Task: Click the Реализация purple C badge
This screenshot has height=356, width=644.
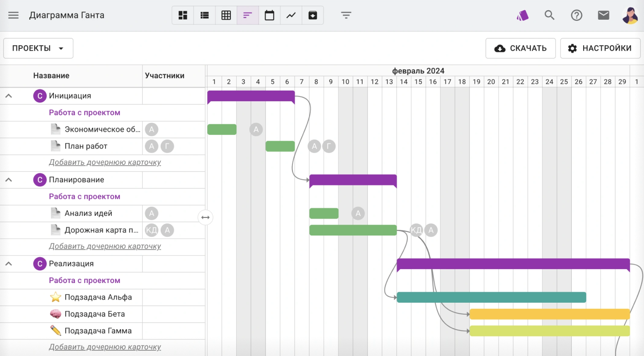Action: coord(40,264)
